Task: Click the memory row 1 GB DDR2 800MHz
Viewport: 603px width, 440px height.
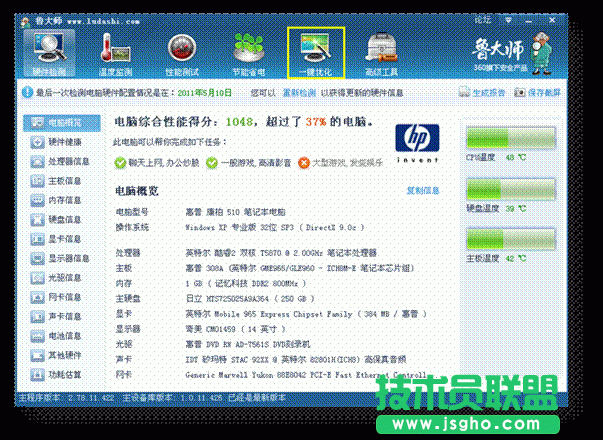Action: (211, 283)
